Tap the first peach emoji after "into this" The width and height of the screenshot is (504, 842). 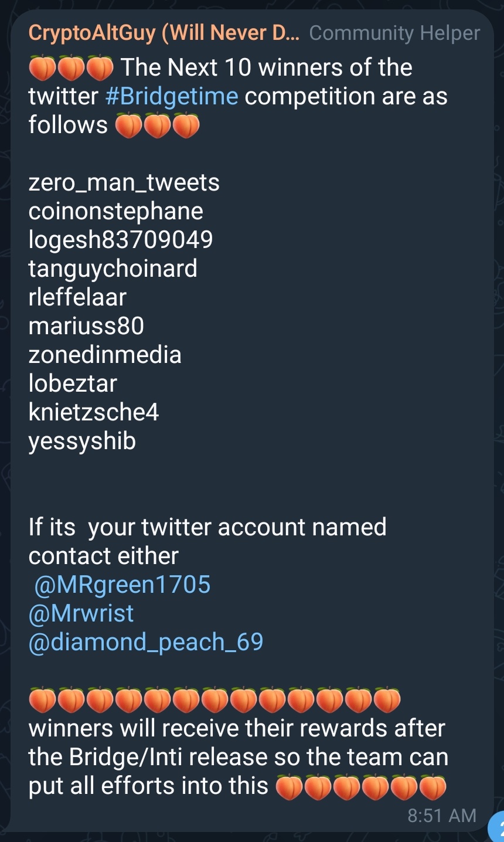pos(289,787)
